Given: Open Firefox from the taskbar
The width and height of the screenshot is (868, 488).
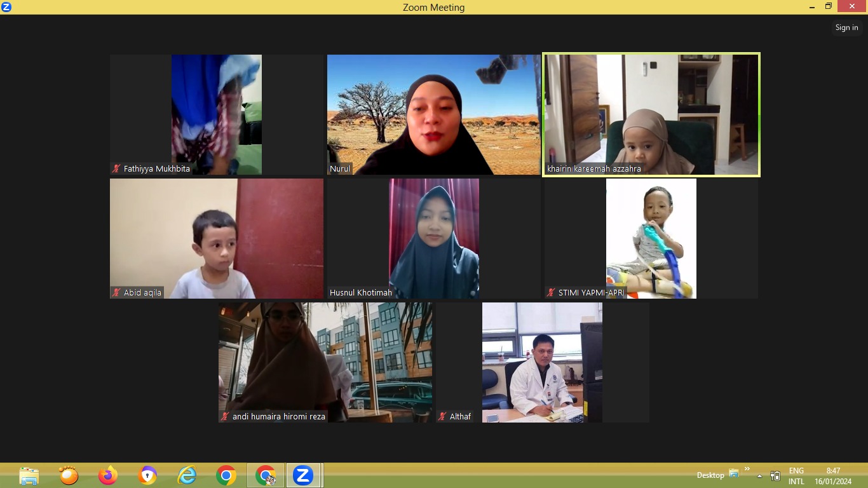Looking at the screenshot, I should coord(108,475).
